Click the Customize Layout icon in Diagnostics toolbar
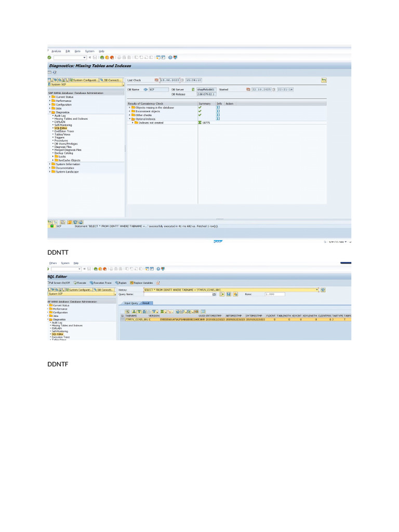399x532 pixels. [x=175, y=57]
